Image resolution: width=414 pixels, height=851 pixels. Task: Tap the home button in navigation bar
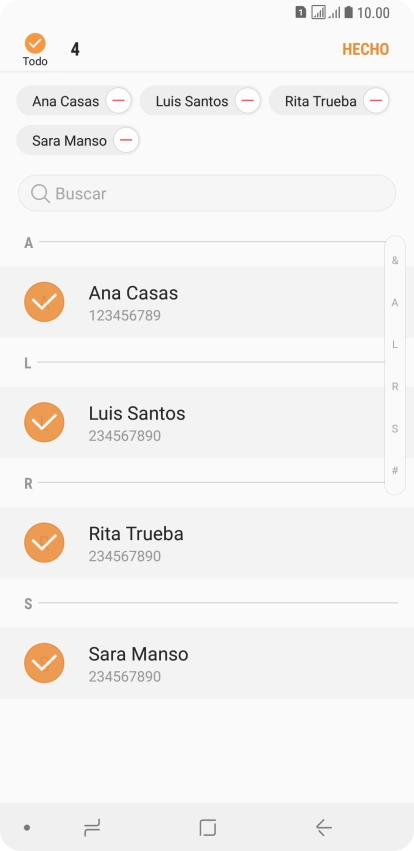pos(208,828)
